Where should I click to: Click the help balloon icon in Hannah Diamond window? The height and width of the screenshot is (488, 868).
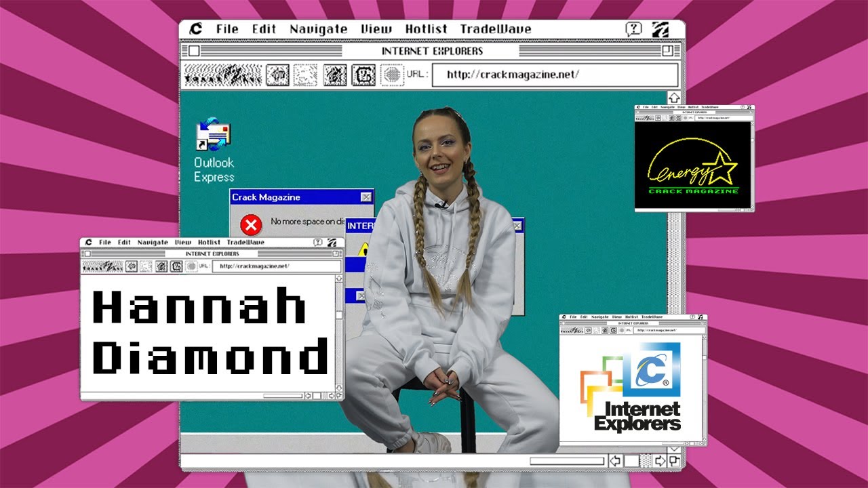coord(318,242)
